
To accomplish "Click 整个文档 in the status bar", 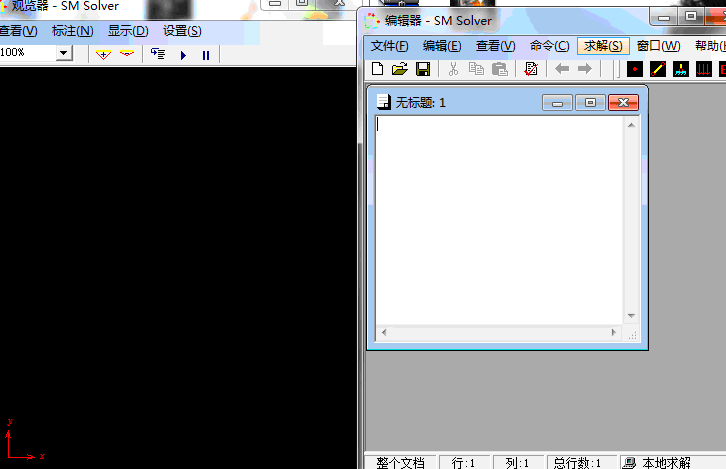I will tap(401, 463).
